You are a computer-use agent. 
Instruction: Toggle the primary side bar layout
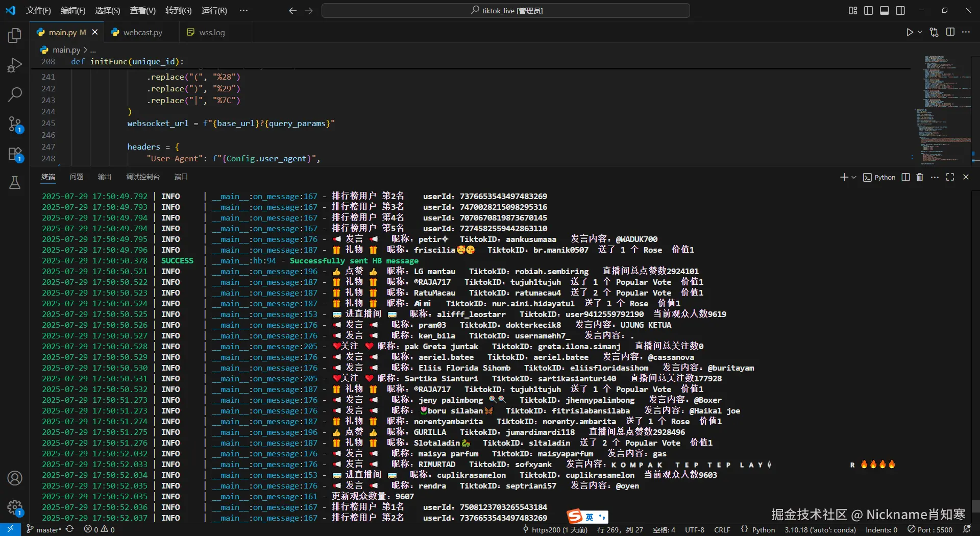pyautogui.click(x=868, y=11)
